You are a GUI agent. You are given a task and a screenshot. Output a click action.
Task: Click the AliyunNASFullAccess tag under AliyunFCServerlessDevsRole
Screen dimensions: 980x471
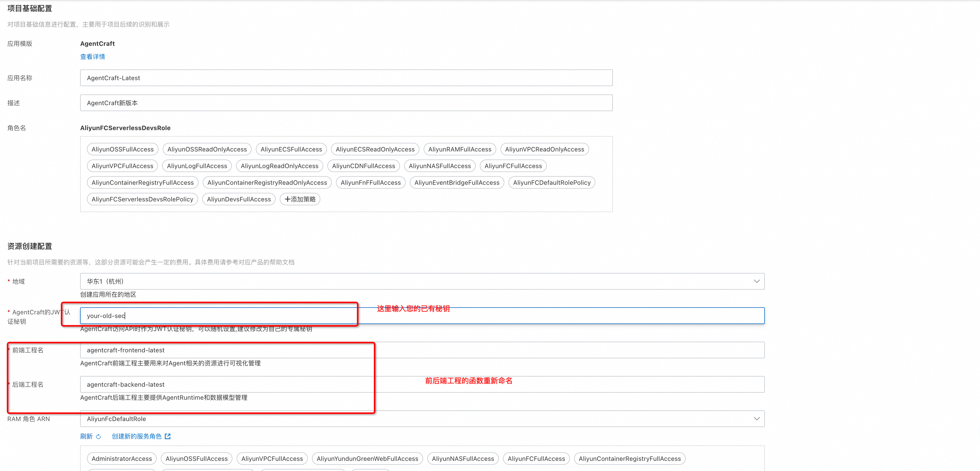click(440, 166)
